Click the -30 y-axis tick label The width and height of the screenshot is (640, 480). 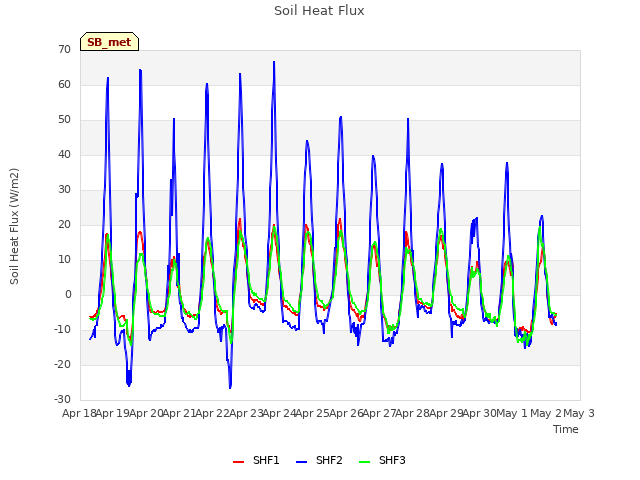tap(62, 399)
